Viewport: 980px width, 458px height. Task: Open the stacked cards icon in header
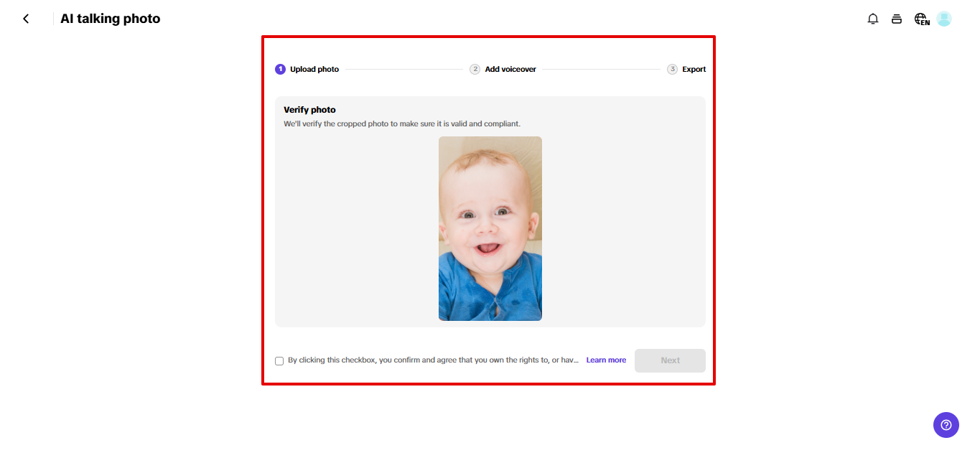(x=897, y=19)
